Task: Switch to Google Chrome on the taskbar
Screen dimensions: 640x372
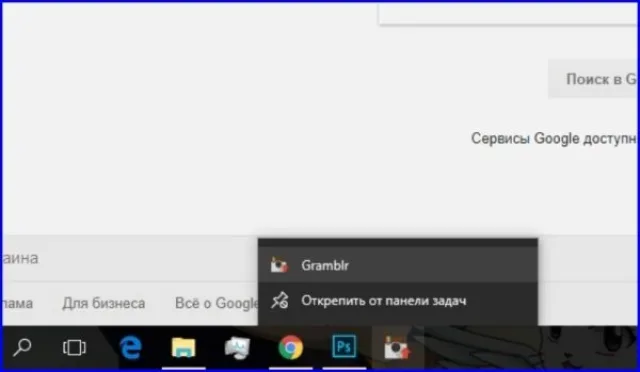Action: click(291, 348)
